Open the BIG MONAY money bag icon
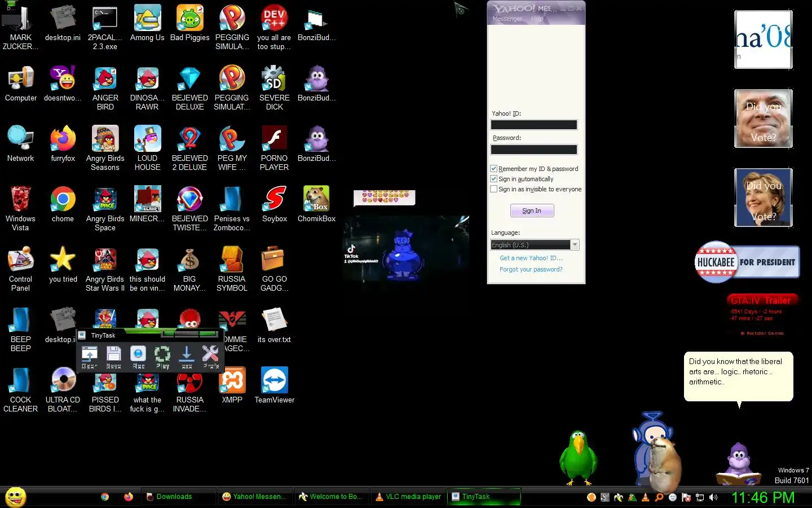This screenshot has height=508, width=812. click(189, 269)
